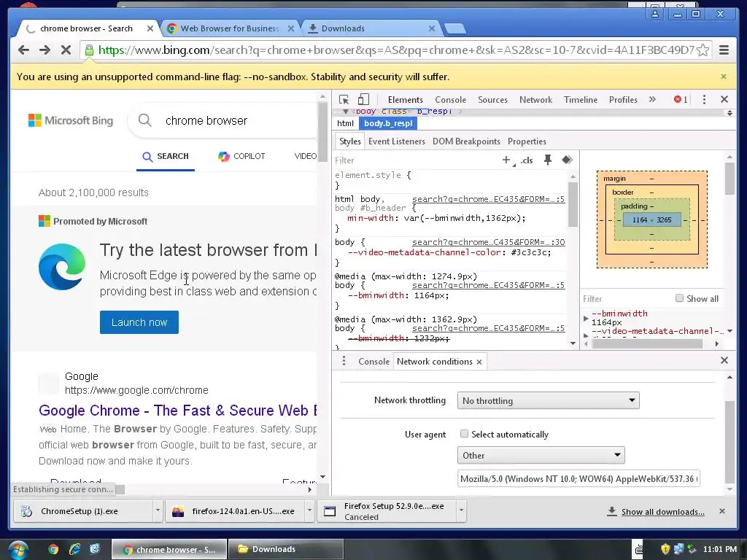747x560 pixels.
Task: Open Google Chrome Fast & Secure result
Action: (x=178, y=411)
